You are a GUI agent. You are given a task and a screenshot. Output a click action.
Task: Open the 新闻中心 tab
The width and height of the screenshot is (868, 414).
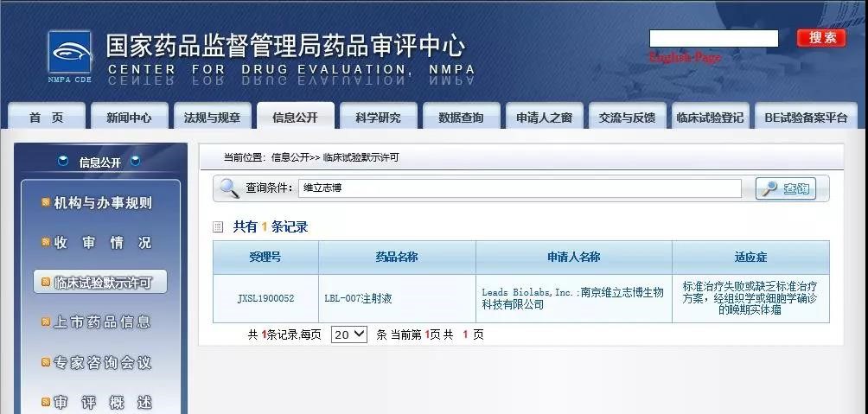pyautogui.click(x=129, y=117)
